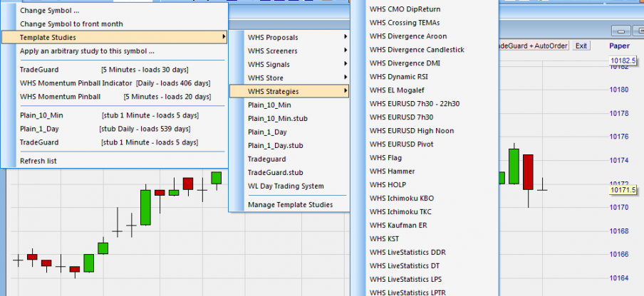Click the Exit button on chart toolbar

coord(581,46)
